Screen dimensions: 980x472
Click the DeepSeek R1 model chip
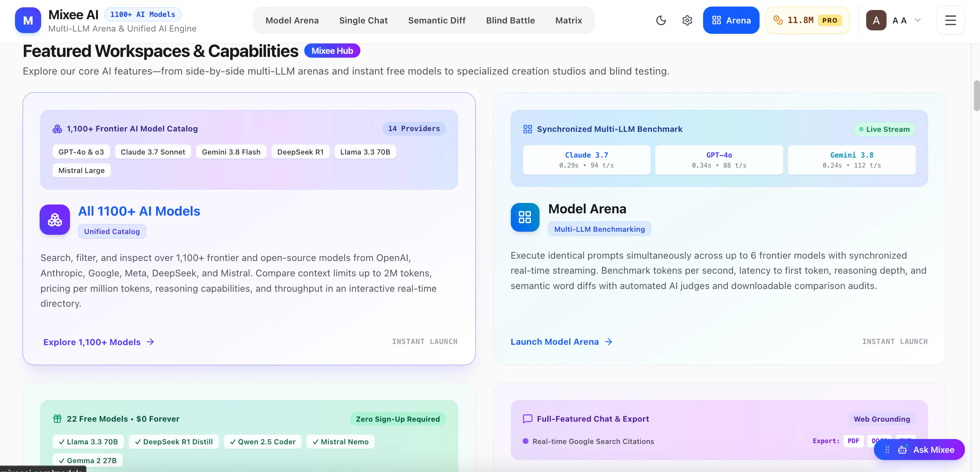coord(300,152)
